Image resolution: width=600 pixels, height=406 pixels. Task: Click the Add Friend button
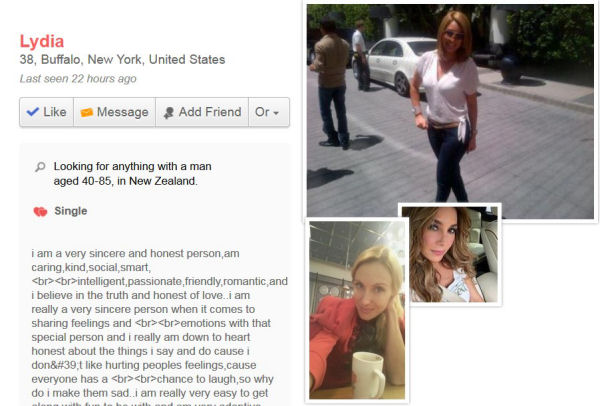tap(202, 112)
